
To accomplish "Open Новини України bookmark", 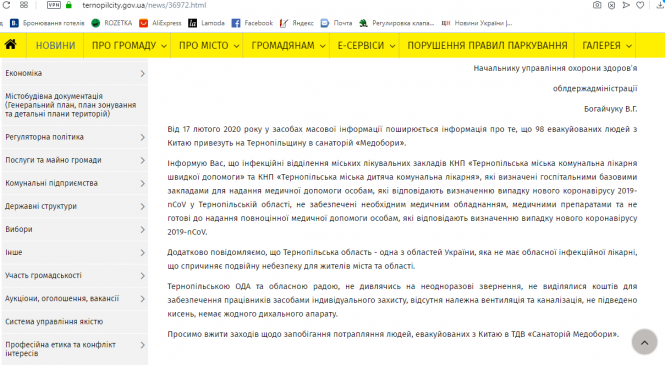I will pos(477,23).
